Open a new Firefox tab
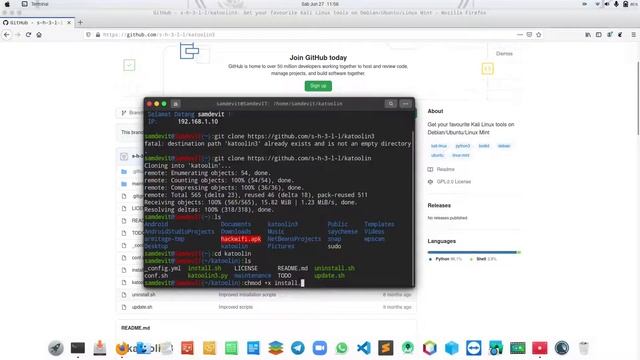The width and height of the screenshot is (640, 360). pyautogui.click(x=80, y=22)
